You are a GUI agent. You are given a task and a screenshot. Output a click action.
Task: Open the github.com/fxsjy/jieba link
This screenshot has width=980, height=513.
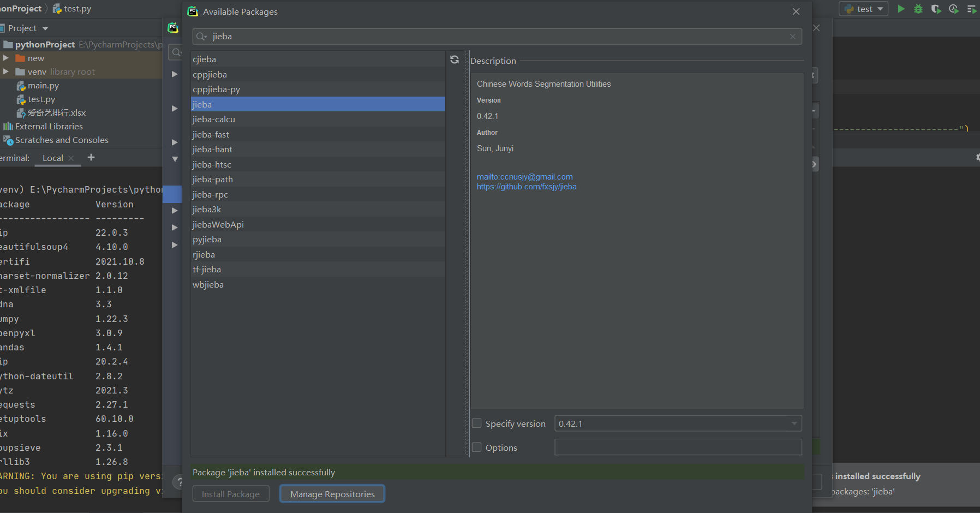[527, 187]
